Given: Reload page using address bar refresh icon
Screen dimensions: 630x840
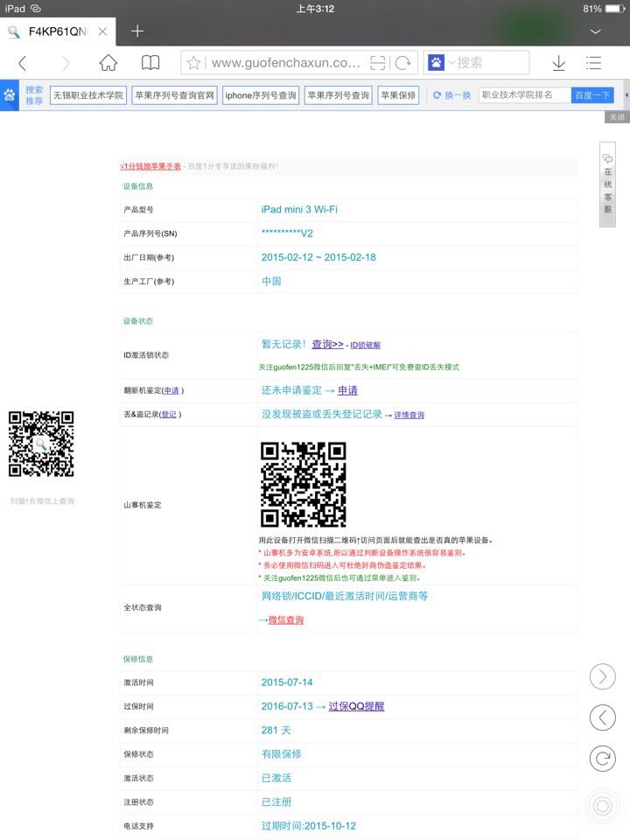Looking at the screenshot, I should [x=402, y=63].
